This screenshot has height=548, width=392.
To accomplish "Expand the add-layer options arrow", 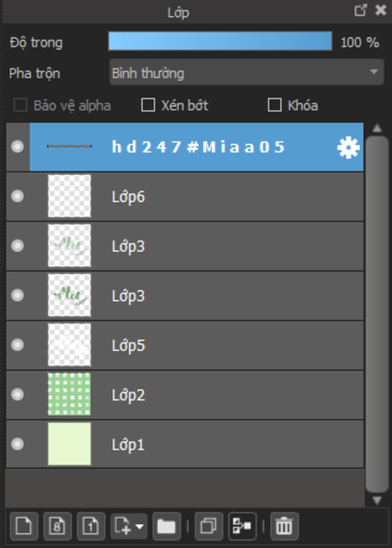I will 140,527.
